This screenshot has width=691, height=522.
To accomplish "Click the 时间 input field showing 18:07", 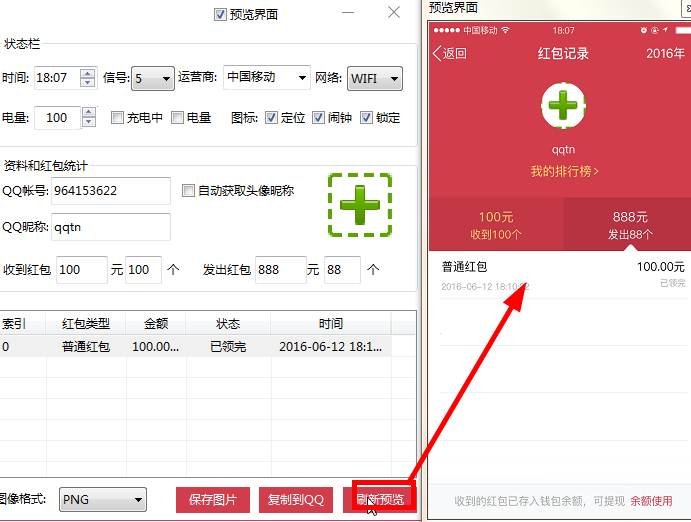I will (57, 78).
